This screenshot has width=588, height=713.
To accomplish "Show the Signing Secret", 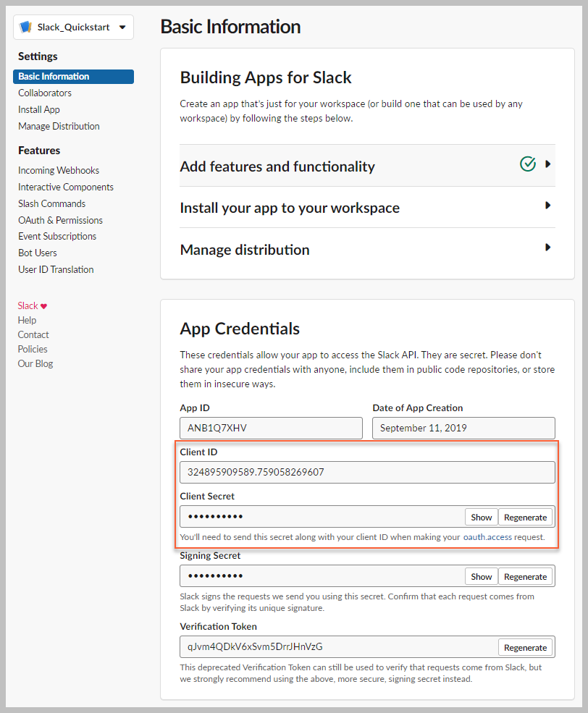I will click(481, 577).
